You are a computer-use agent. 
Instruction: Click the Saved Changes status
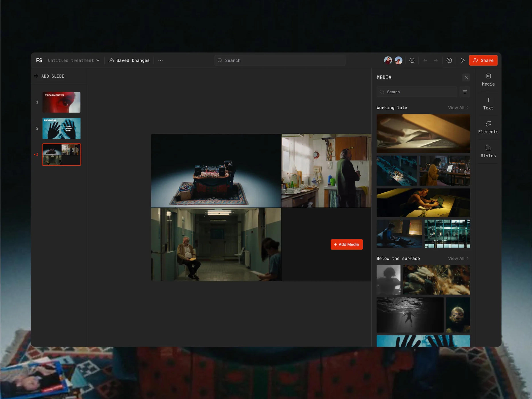click(x=129, y=60)
